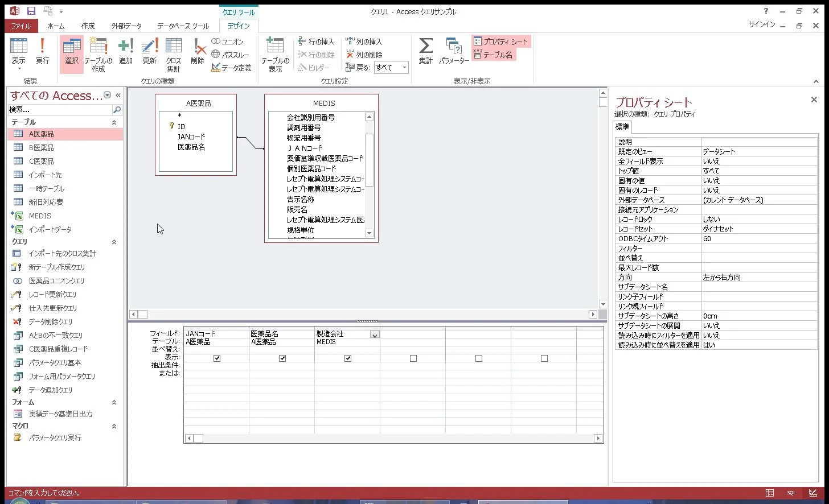Select the クロス集計 crosstab query type
Viewport: 829px width, 504px height.
[x=174, y=55]
